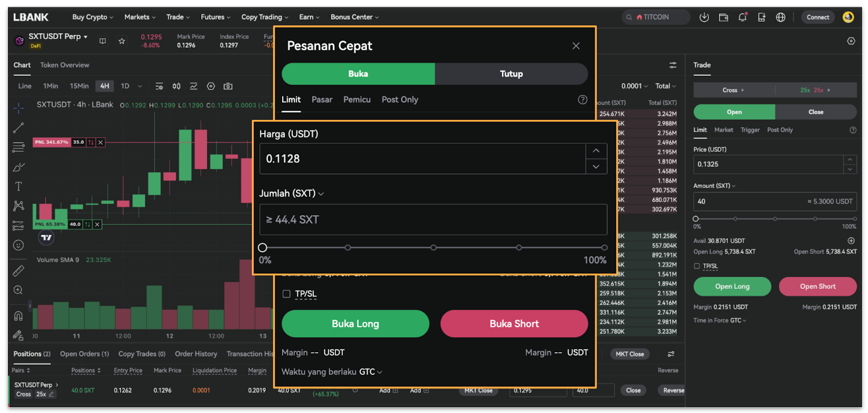The width and height of the screenshot is (868, 413).
Task: Open the SXTUSDT Perp pair selector
Action: tap(58, 36)
